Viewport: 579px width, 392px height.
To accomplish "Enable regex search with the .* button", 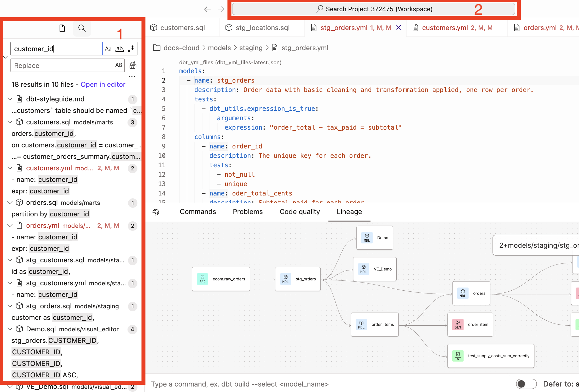I will click(x=131, y=49).
